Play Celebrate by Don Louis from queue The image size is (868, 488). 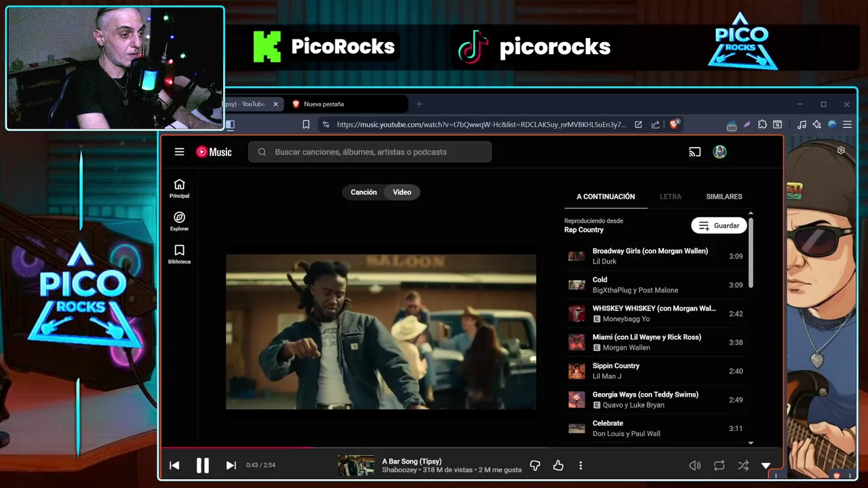pos(655,428)
